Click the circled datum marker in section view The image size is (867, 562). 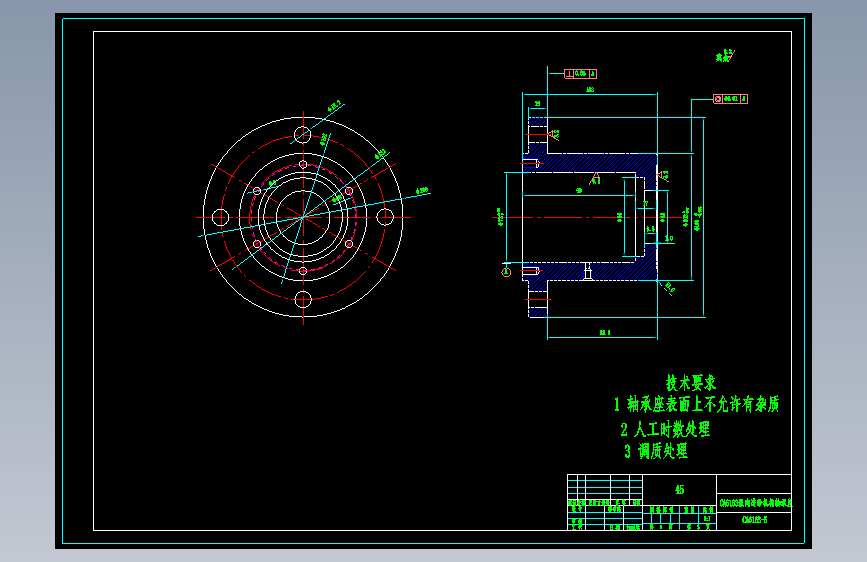pyautogui.click(x=506, y=272)
